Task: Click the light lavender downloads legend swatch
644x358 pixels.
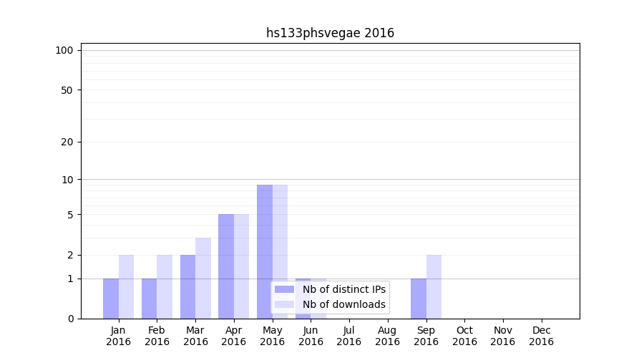Action: pos(284,304)
